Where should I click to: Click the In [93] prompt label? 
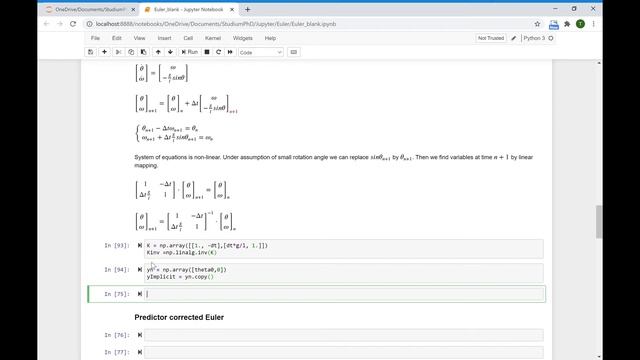(117, 245)
